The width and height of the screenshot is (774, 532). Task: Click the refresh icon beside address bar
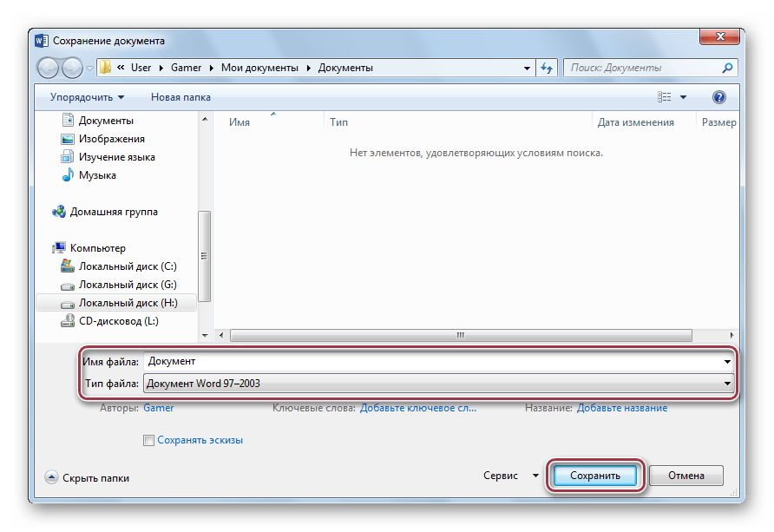coord(547,68)
